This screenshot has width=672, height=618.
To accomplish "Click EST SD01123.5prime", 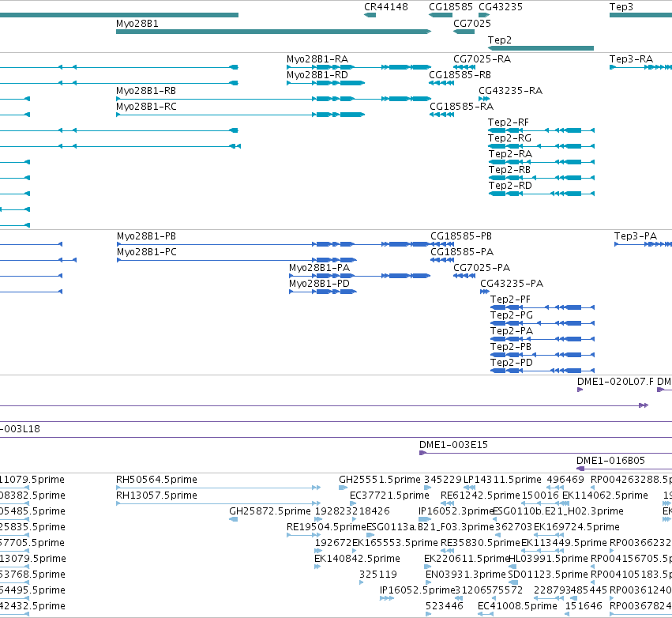I will pos(513,582).
